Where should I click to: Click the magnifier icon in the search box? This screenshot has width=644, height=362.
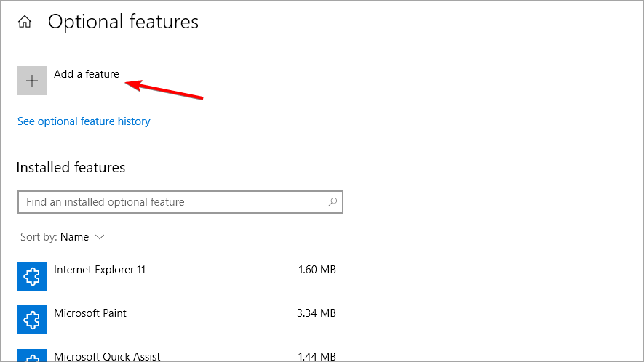(x=333, y=202)
